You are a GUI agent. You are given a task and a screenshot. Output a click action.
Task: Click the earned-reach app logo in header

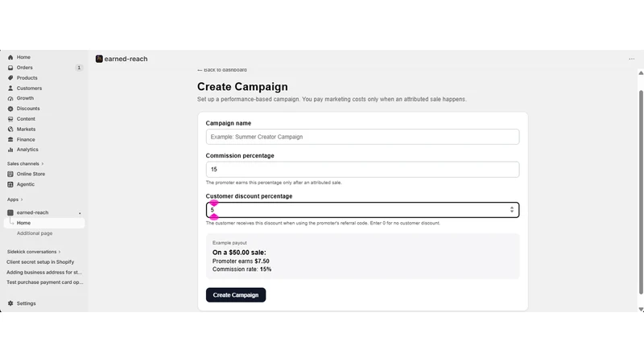click(99, 59)
